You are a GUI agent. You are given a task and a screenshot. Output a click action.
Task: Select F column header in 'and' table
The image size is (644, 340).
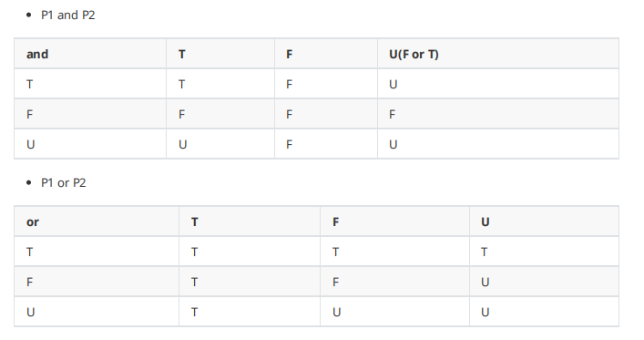[326, 54]
